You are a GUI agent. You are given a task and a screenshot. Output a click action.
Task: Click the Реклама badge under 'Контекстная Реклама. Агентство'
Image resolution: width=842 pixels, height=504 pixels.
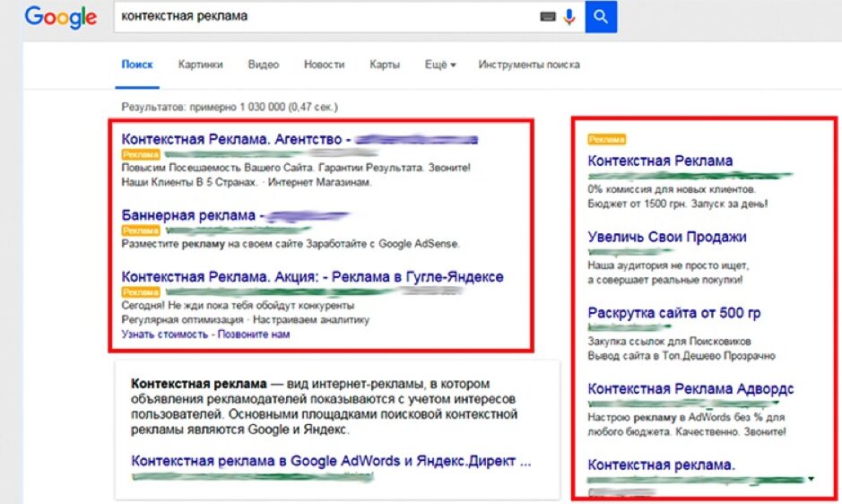(x=141, y=155)
